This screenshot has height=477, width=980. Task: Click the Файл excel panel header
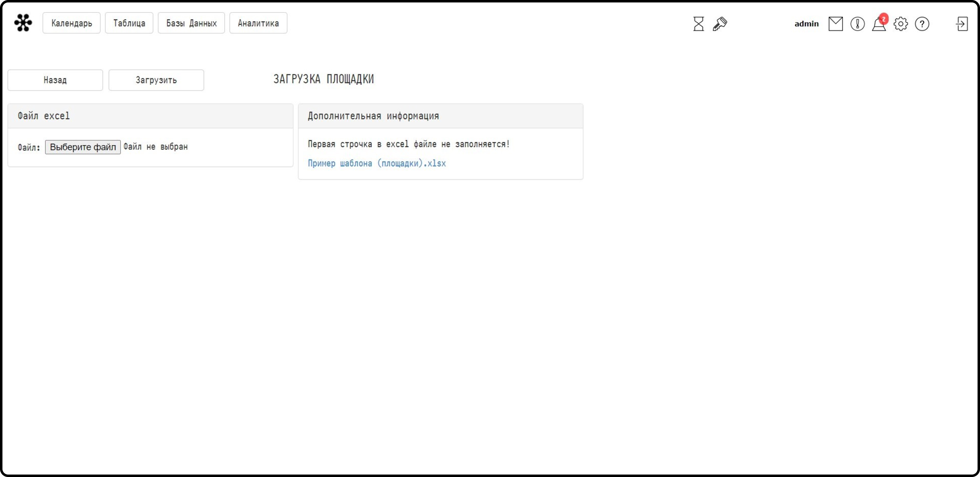point(151,116)
